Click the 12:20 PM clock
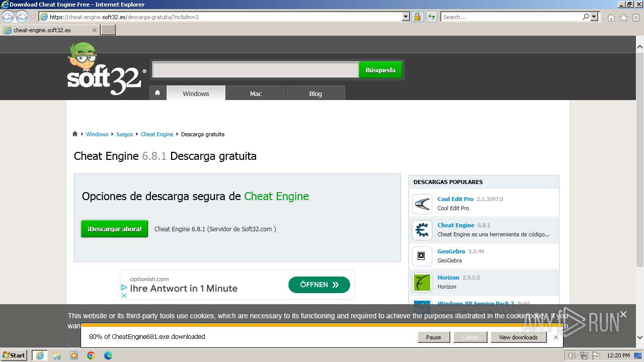Screen dimensions: 644x362 coord(618,356)
